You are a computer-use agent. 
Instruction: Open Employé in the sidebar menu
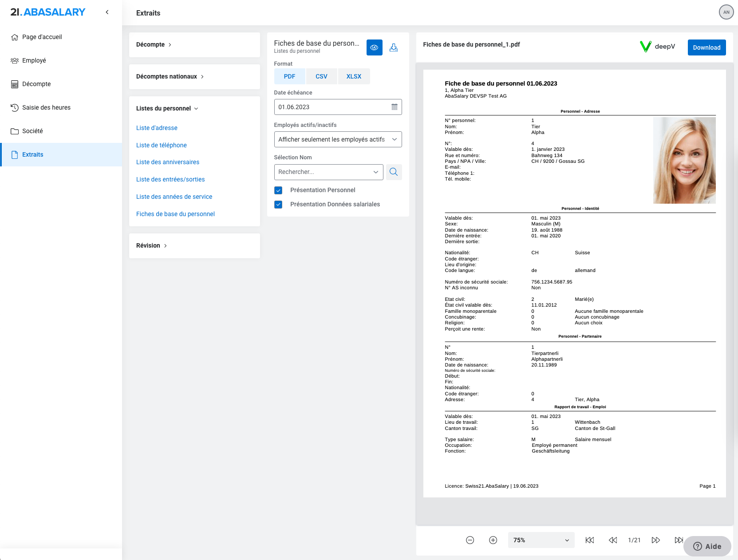click(34, 60)
